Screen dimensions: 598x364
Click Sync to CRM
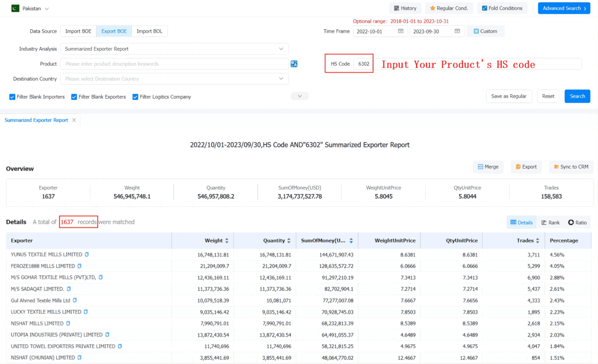tap(571, 167)
